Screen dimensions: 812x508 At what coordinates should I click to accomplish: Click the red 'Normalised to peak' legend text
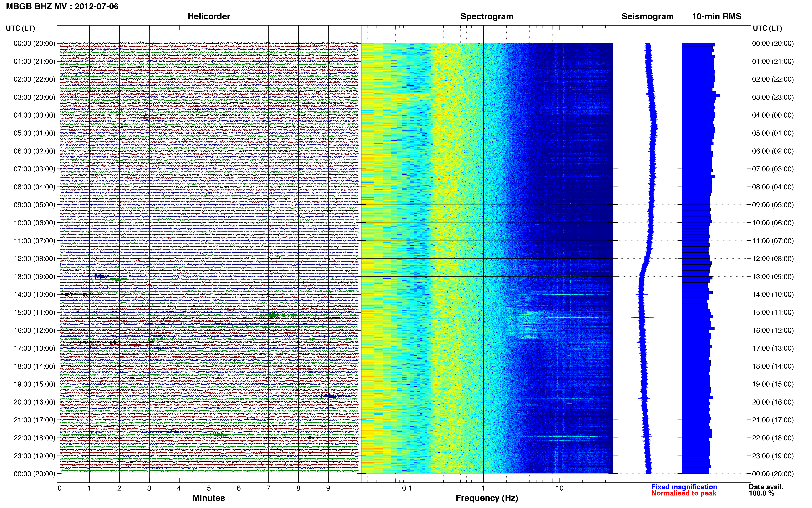click(x=684, y=493)
